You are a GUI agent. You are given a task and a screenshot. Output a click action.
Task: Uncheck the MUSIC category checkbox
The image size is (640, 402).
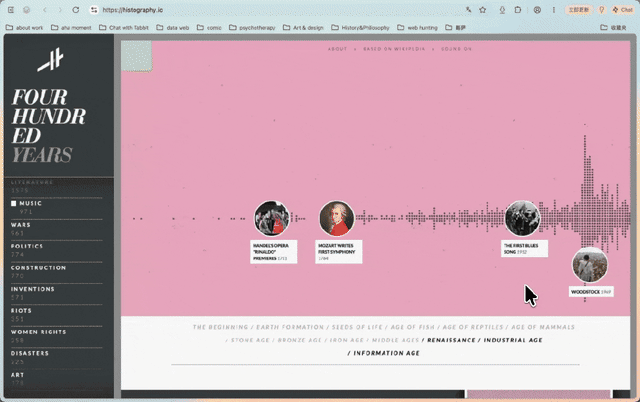point(13,203)
